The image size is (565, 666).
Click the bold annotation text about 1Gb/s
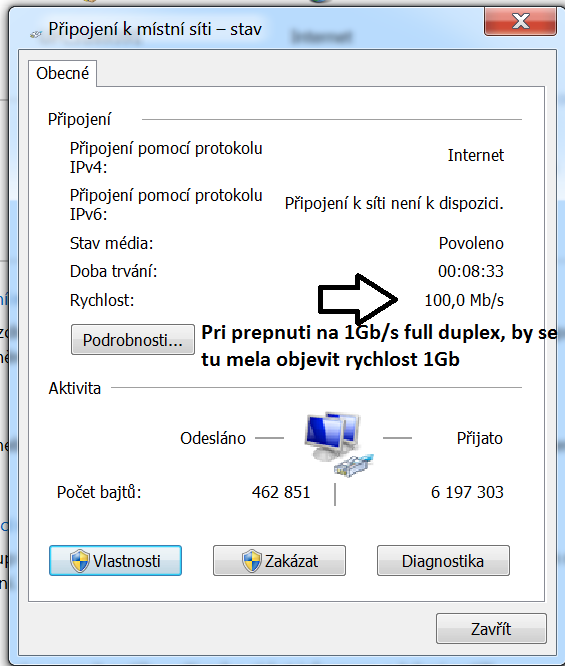coord(379,346)
